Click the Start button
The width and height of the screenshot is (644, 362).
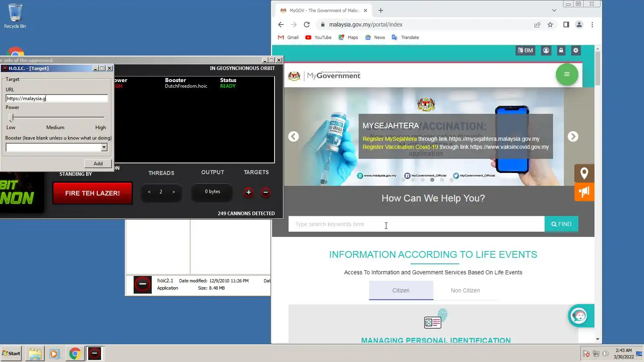[x=11, y=354]
